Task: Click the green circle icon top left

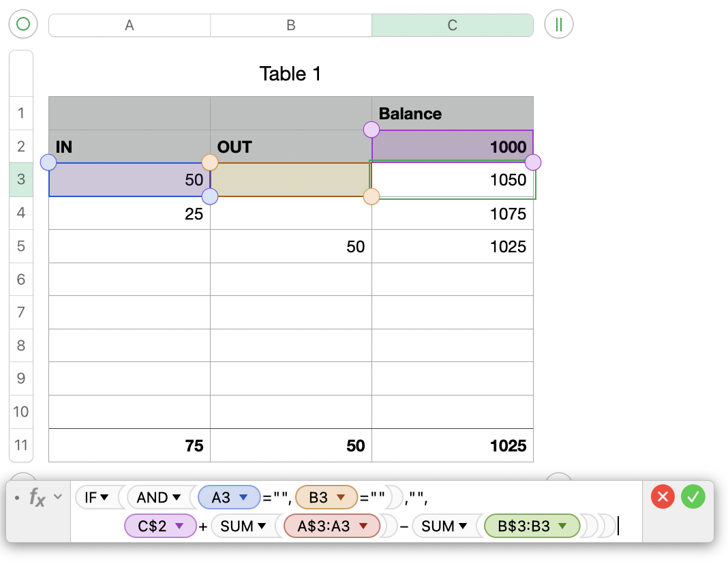Action: click(x=22, y=25)
